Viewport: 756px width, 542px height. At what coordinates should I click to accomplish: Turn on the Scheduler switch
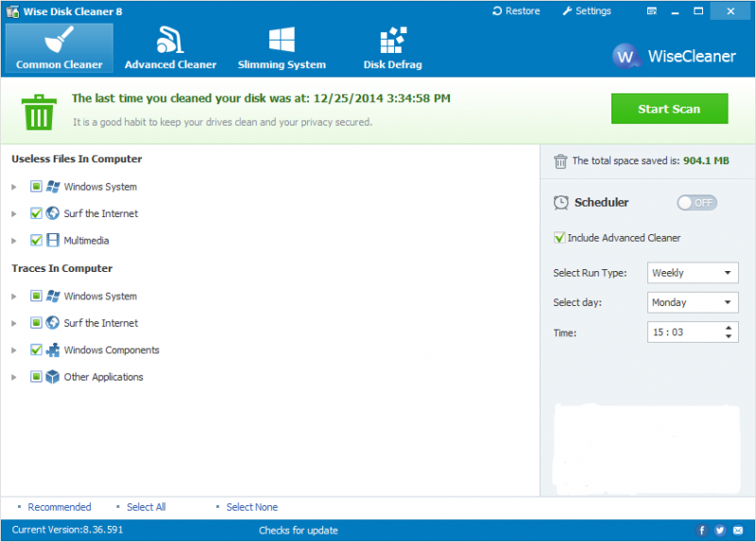(696, 203)
